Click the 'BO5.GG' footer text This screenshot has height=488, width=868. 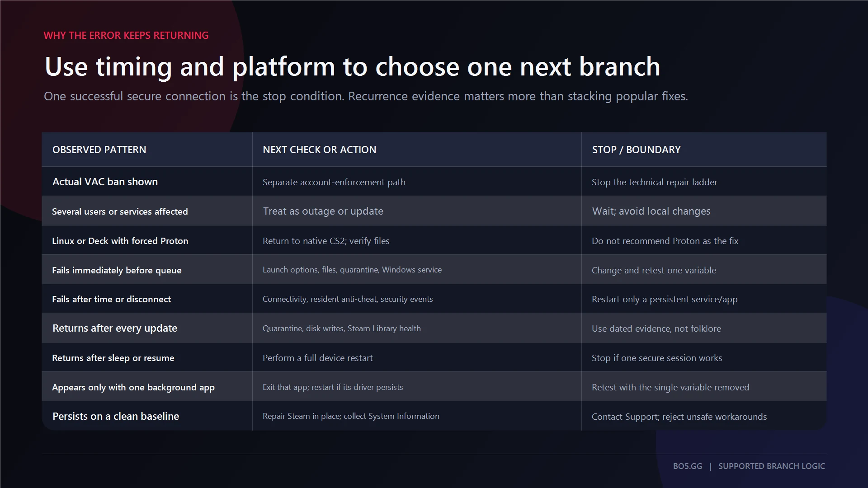click(688, 466)
